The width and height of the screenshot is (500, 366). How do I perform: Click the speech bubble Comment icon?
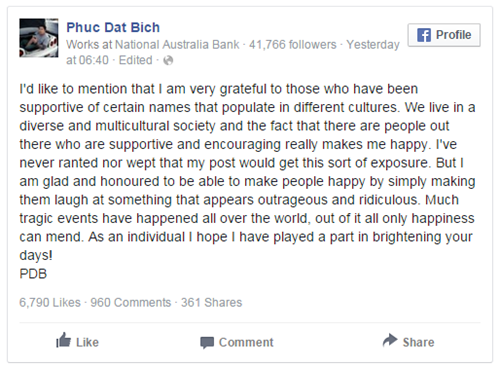(207, 343)
